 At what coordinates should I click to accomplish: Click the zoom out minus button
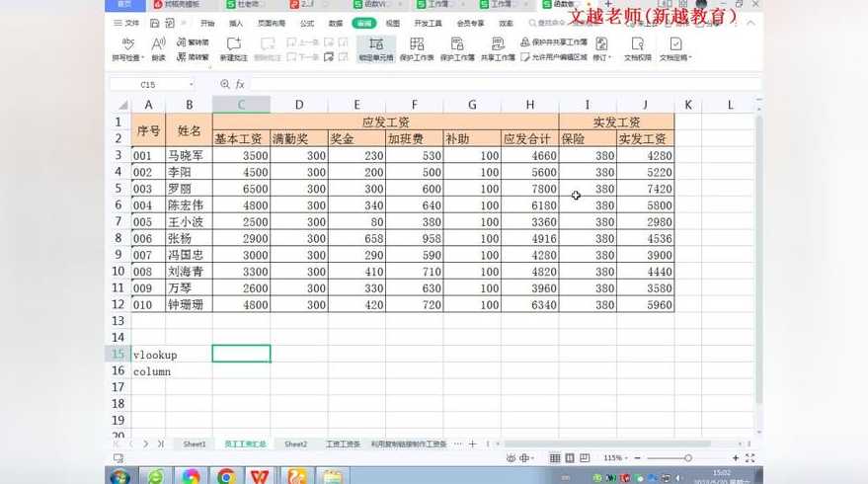tap(637, 458)
